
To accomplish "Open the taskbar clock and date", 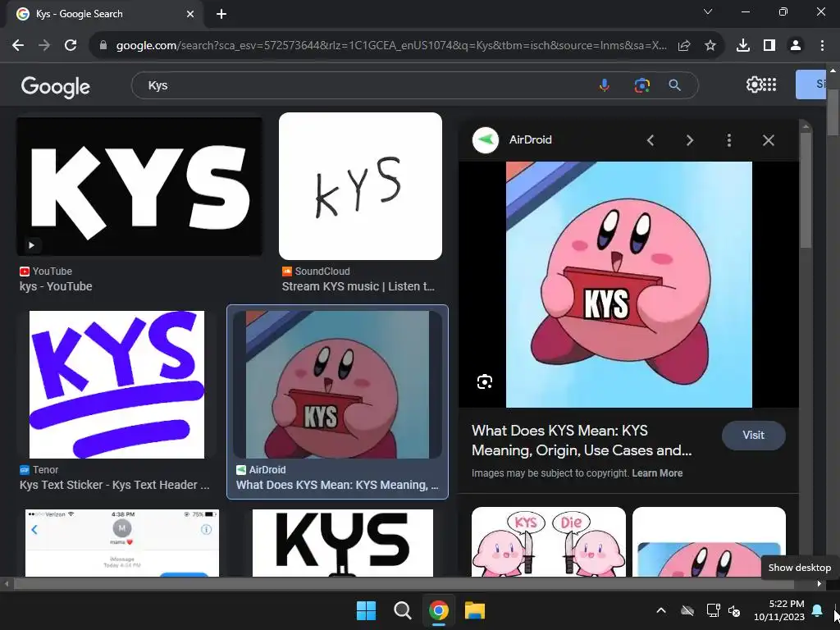I will click(x=779, y=610).
